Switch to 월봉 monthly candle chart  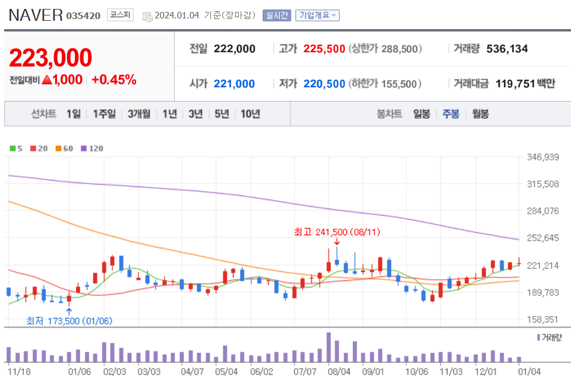(480, 114)
